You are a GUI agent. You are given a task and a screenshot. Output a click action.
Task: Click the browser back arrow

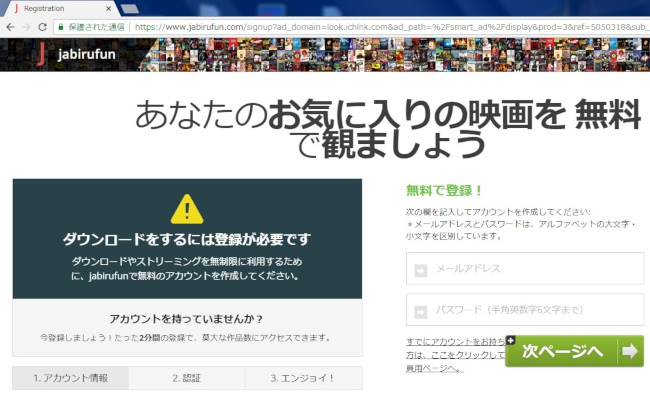(x=10, y=27)
